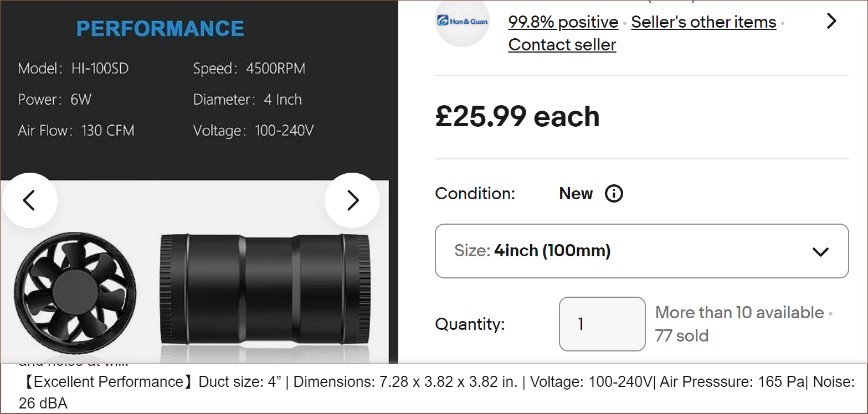Open the 99.8% positive feedback link
Screen dimensions: 868x414
[563, 22]
